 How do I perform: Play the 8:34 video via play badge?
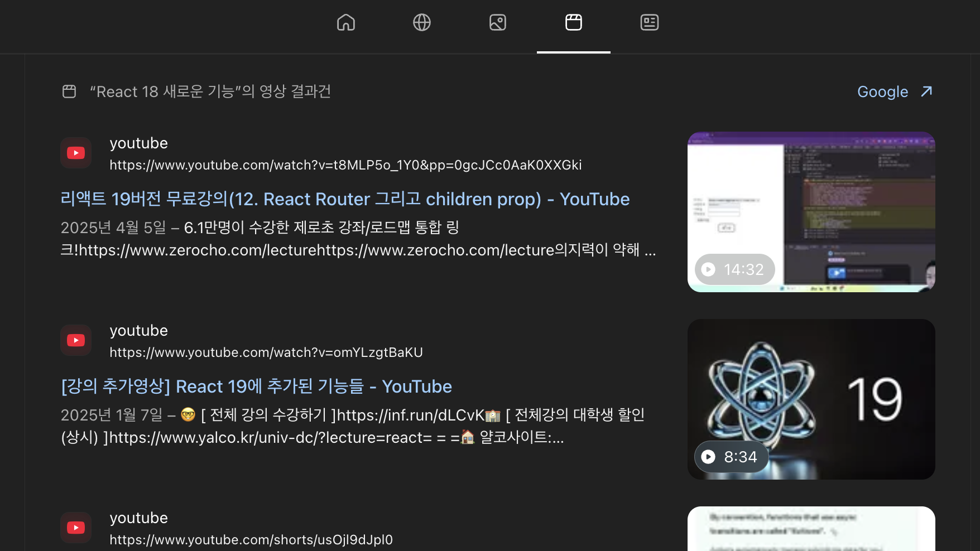731,457
